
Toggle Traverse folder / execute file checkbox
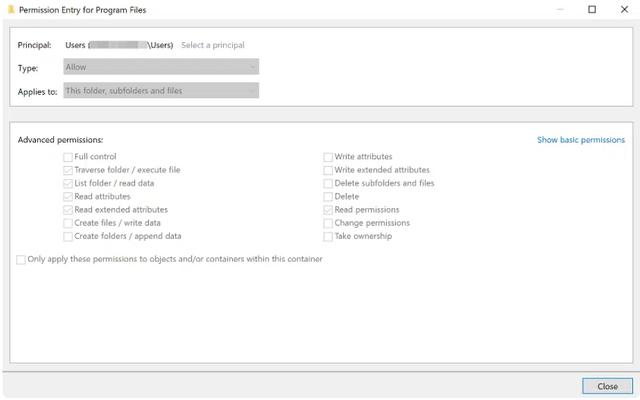68,170
